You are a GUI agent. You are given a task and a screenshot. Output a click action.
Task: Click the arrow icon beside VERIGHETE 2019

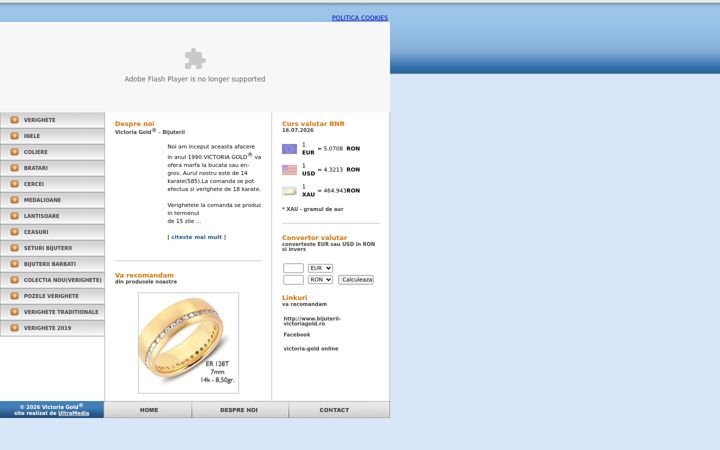click(x=14, y=328)
